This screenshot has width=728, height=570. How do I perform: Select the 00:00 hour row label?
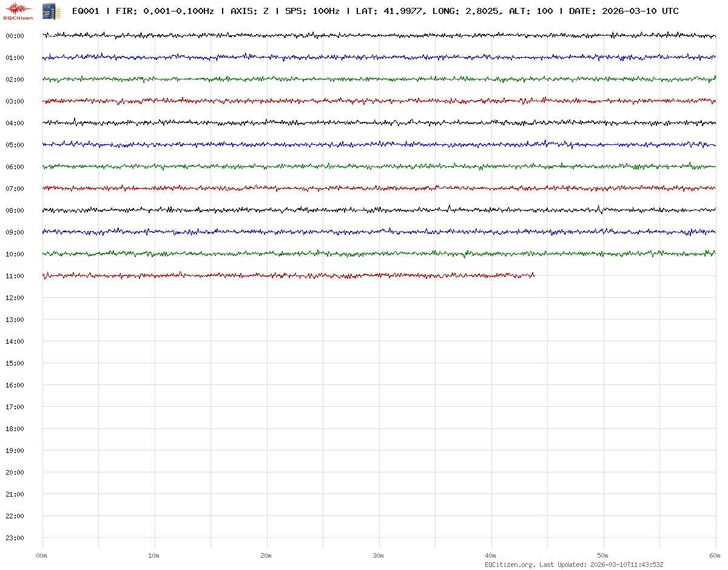tap(15, 36)
